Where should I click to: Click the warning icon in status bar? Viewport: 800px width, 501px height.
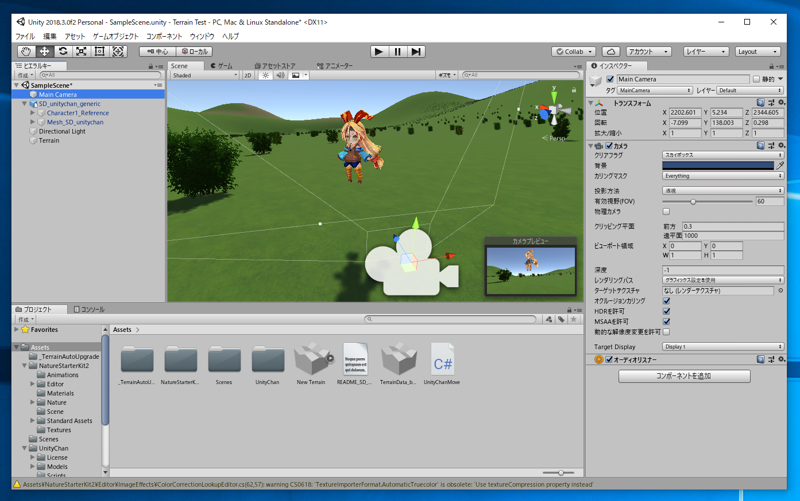(17, 484)
